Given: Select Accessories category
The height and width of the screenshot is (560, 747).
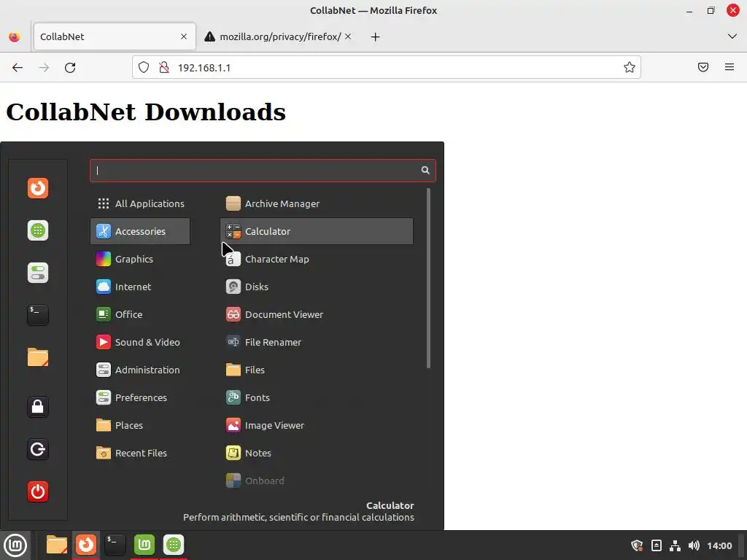Looking at the screenshot, I should click(x=140, y=231).
